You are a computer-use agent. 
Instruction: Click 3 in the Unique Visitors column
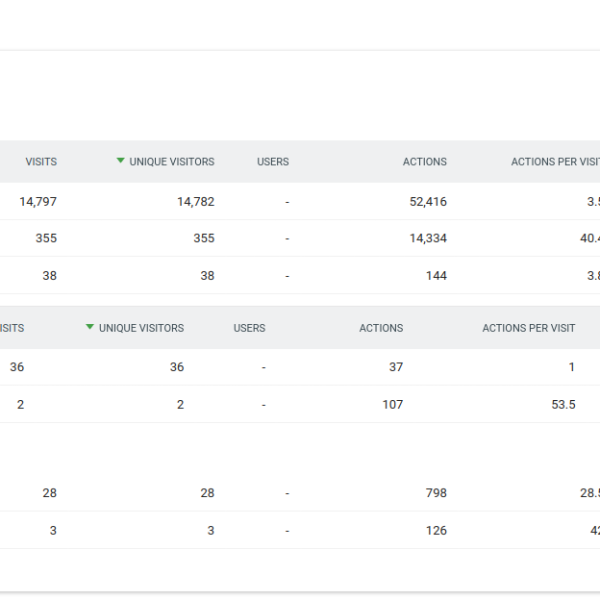211,530
